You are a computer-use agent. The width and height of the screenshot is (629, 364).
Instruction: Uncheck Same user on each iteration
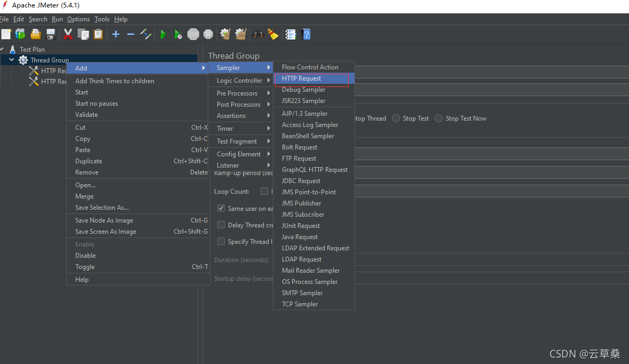[221, 209]
